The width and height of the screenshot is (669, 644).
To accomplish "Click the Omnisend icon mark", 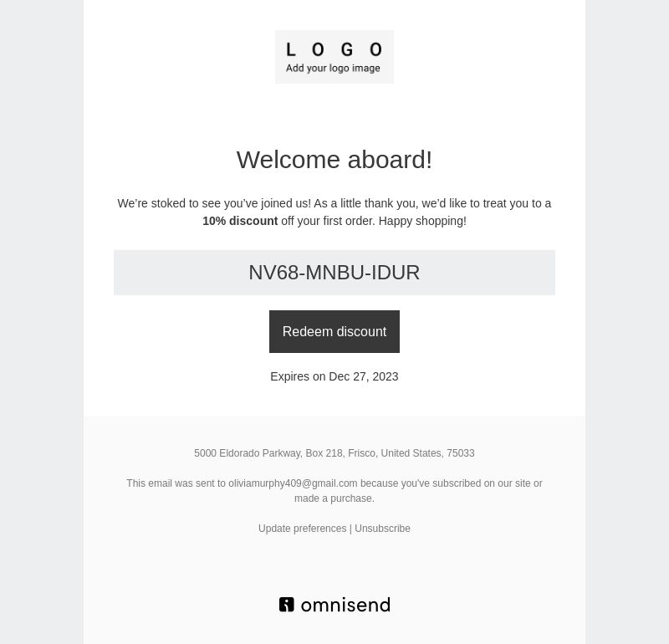I will click(x=287, y=605).
